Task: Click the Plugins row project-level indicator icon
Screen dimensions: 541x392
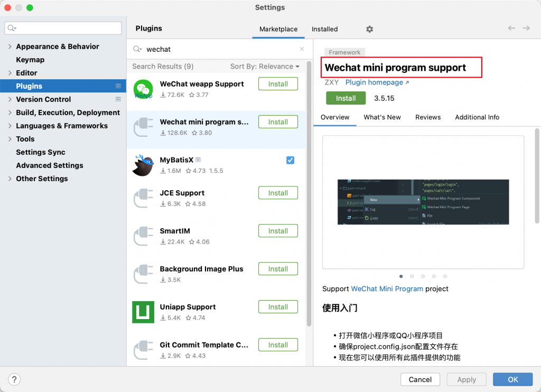Action: (118, 86)
